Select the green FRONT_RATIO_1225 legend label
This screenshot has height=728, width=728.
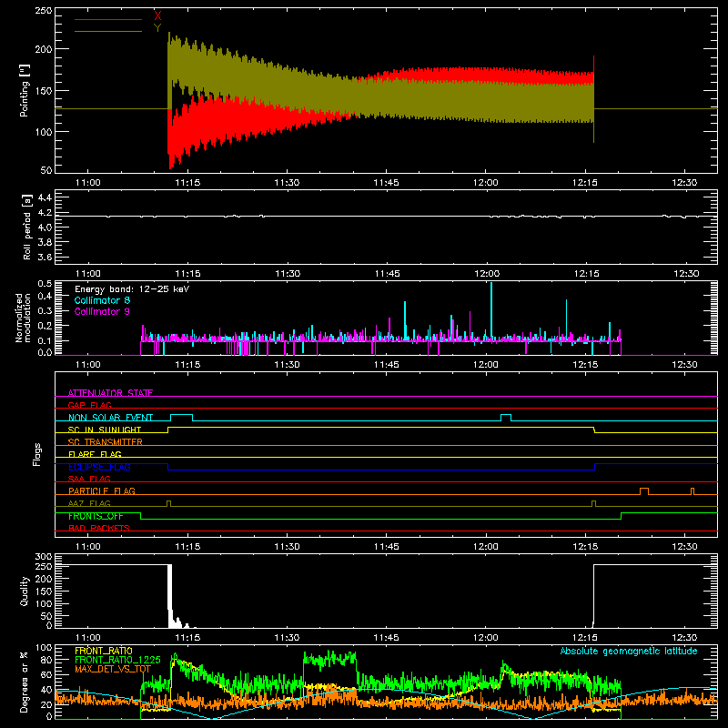[x=117, y=660]
